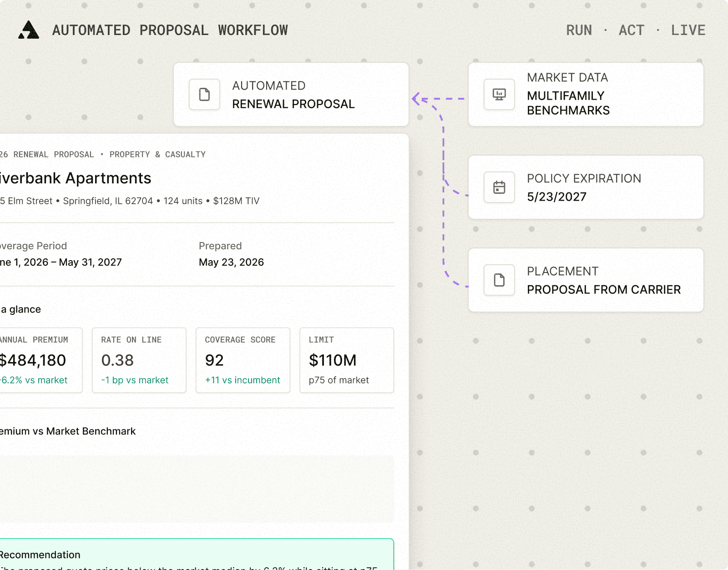This screenshot has height=570, width=728.
Task: Click the Prepared date May 23, 2026
Action: coord(231,262)
